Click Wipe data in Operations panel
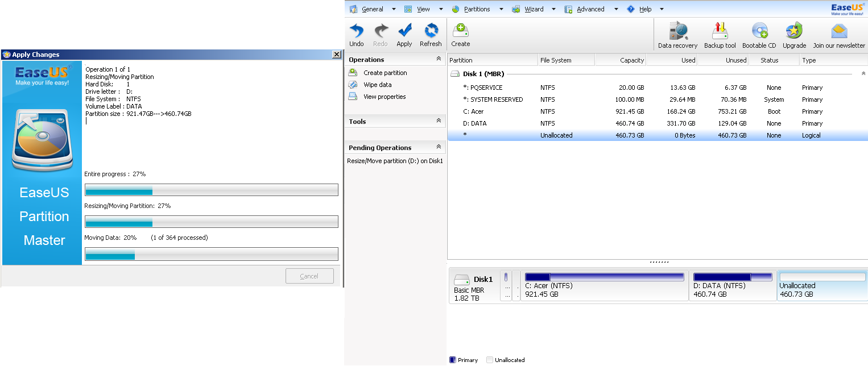 coord(377,85)
